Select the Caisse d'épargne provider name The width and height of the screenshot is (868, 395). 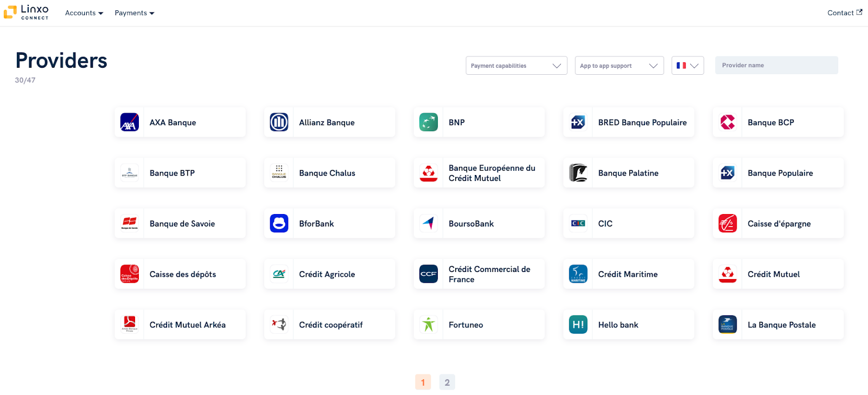[x=779, y=223]
